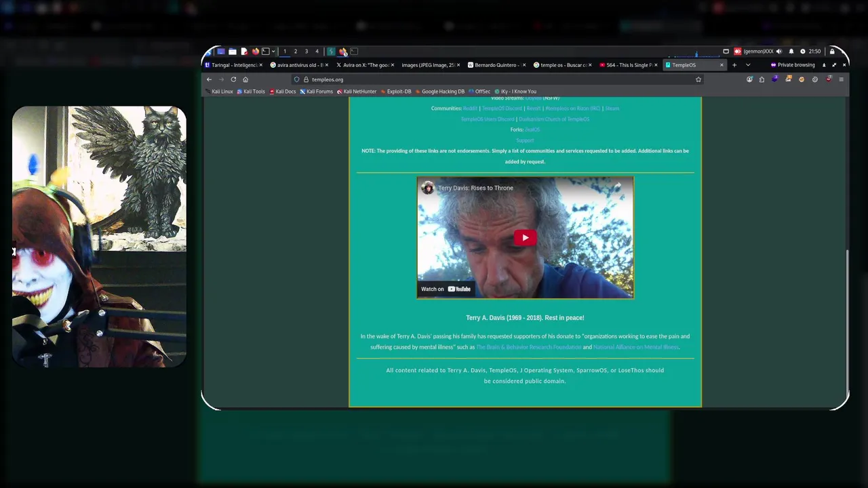Open the Kali Tools bookmark

[x=251, y=91]
